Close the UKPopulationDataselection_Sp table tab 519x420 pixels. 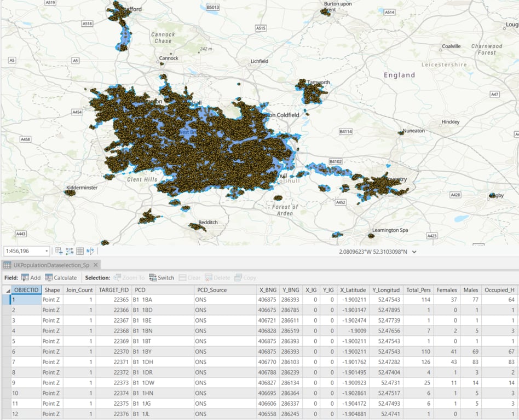(95, 265)
